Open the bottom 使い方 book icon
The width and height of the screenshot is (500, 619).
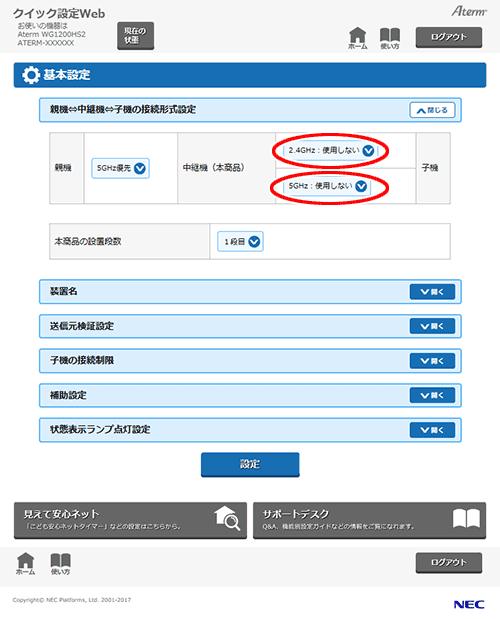60,563
